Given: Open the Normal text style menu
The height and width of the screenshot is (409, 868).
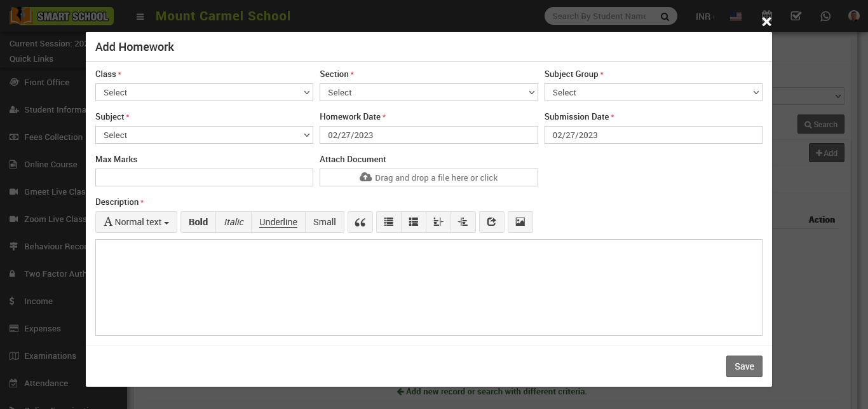Looking at the screenshot, I should point(136,222).
